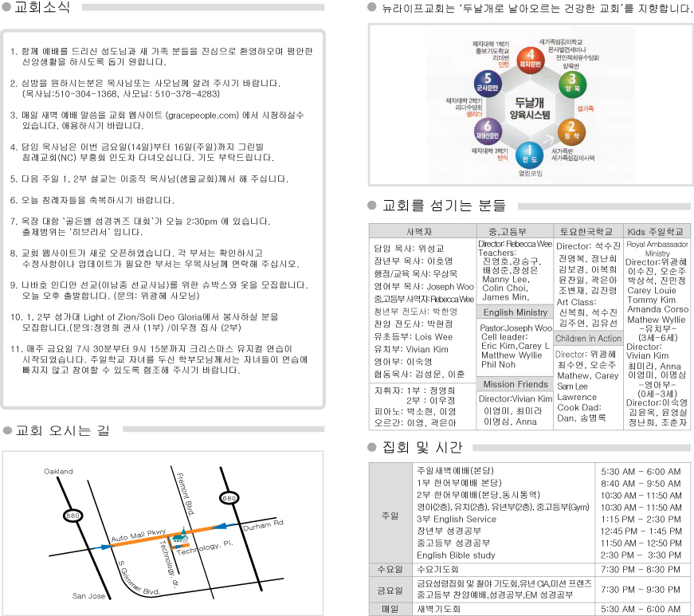Click the name Amanda Corso
Screen dimensions: 694x616
tap(657, 309)
